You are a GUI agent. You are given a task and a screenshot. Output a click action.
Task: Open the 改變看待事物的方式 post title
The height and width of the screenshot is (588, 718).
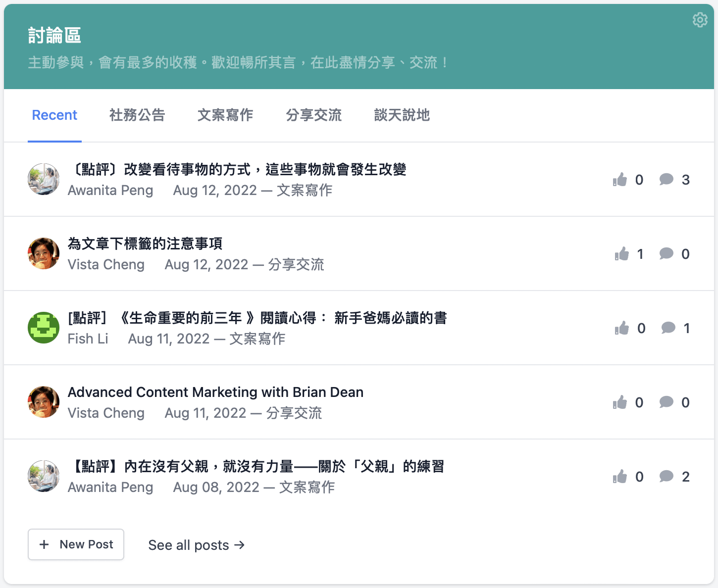click(238, 169)
